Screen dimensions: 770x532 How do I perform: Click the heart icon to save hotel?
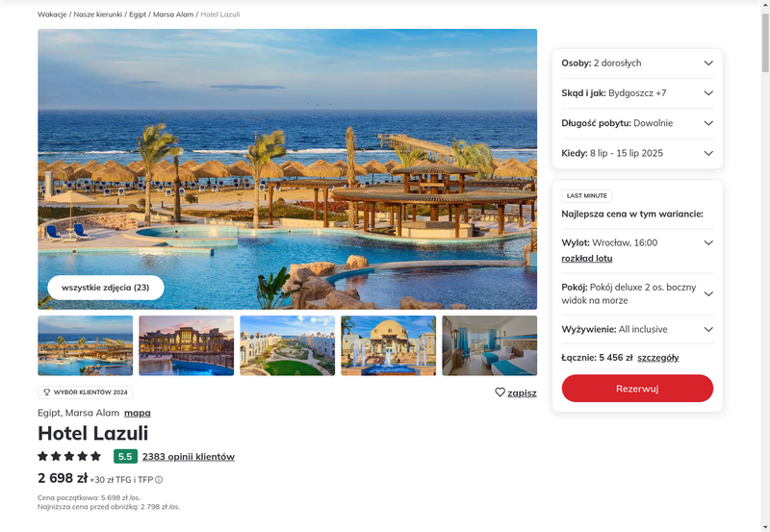[x=500, y=393]
